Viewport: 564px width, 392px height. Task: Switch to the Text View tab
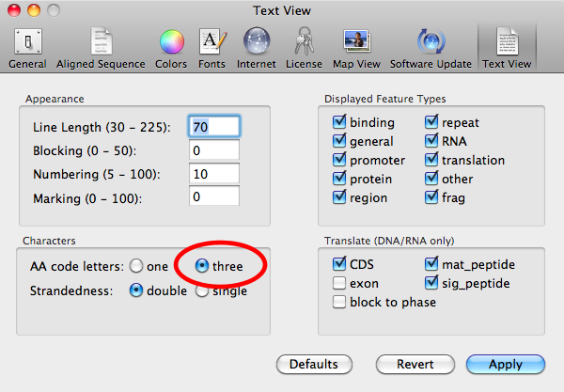click(507, 47)
